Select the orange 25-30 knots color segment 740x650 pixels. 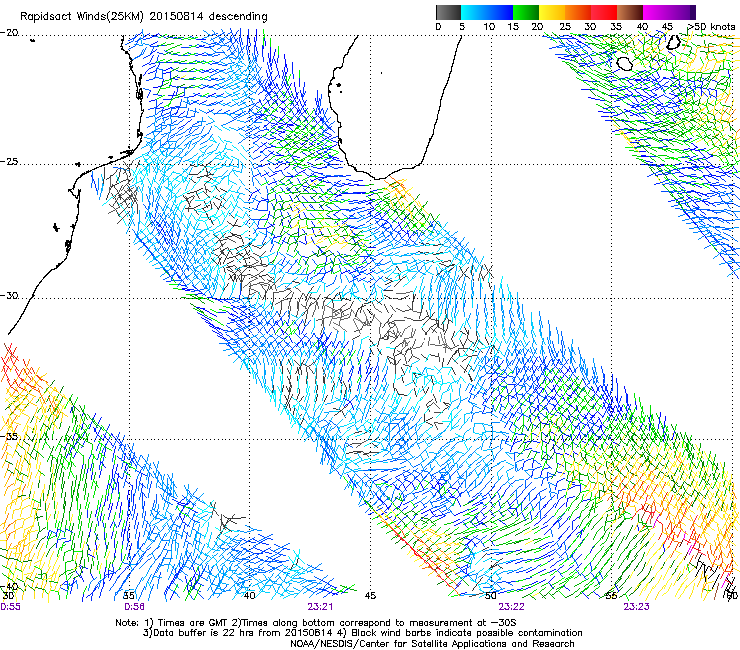click(578, 12)
